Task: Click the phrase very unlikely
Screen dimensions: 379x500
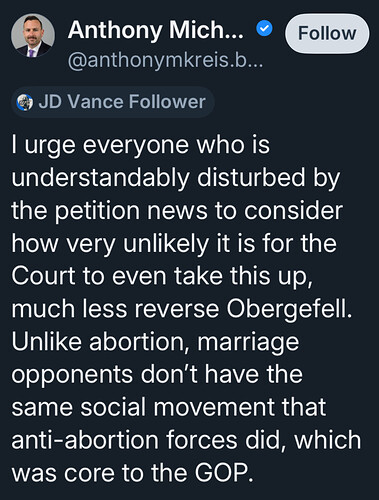Action: coord(138,243)
